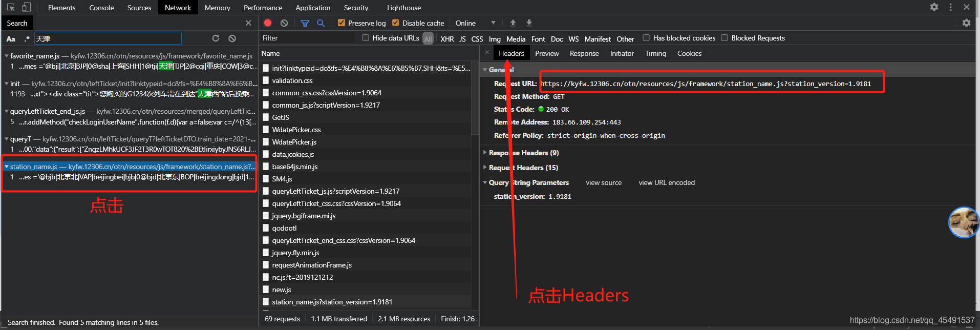Enable Blocked Requests checkbox
This screenshot has width=980, height=330.
coord(725,37)
